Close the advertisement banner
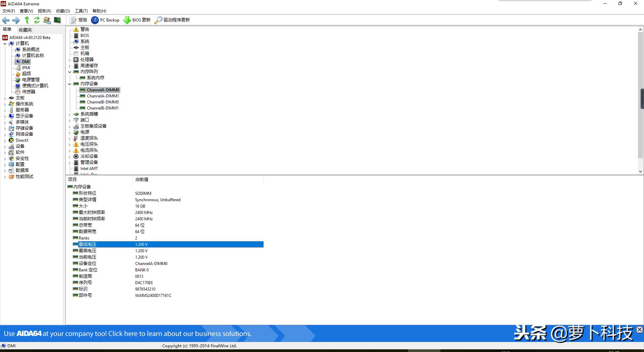 pyautogui.click(x=640, y=329)
